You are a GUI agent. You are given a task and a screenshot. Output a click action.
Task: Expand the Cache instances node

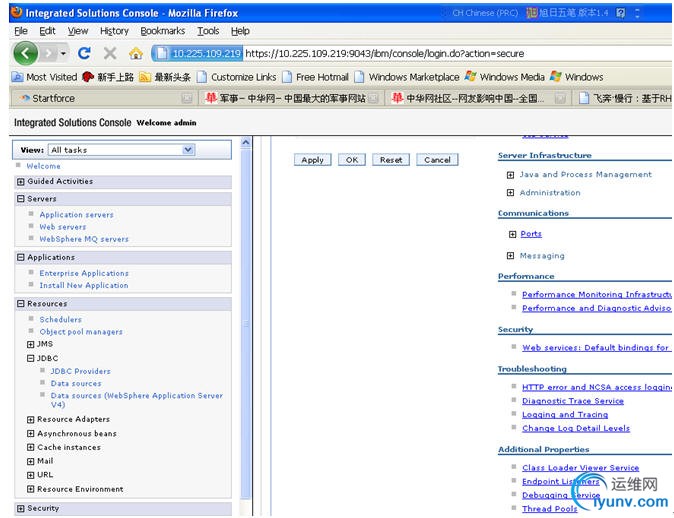31,448
